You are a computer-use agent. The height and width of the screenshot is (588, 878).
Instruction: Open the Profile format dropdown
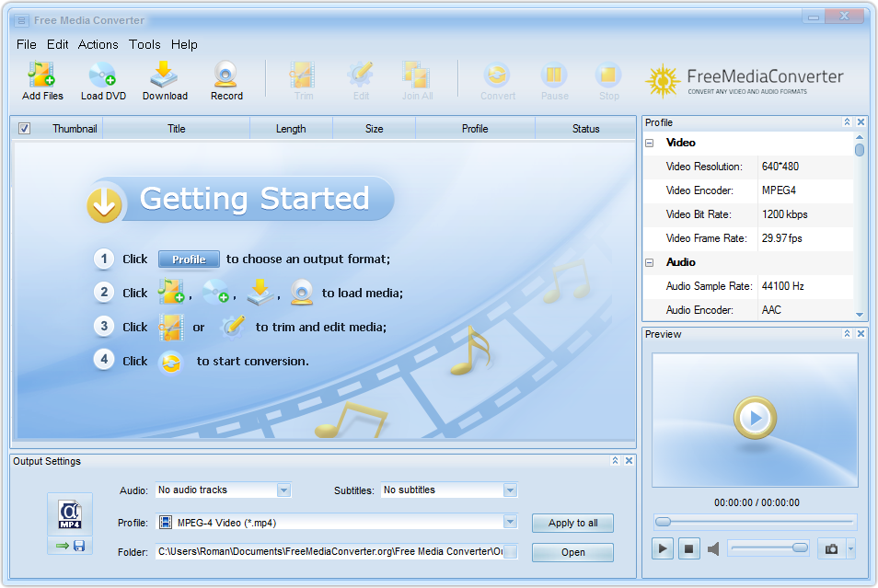coord(510,522)
